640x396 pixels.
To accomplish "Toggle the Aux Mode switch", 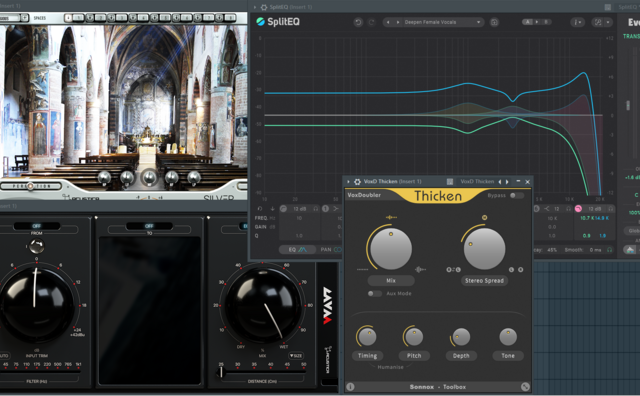I will click(374, 294).
